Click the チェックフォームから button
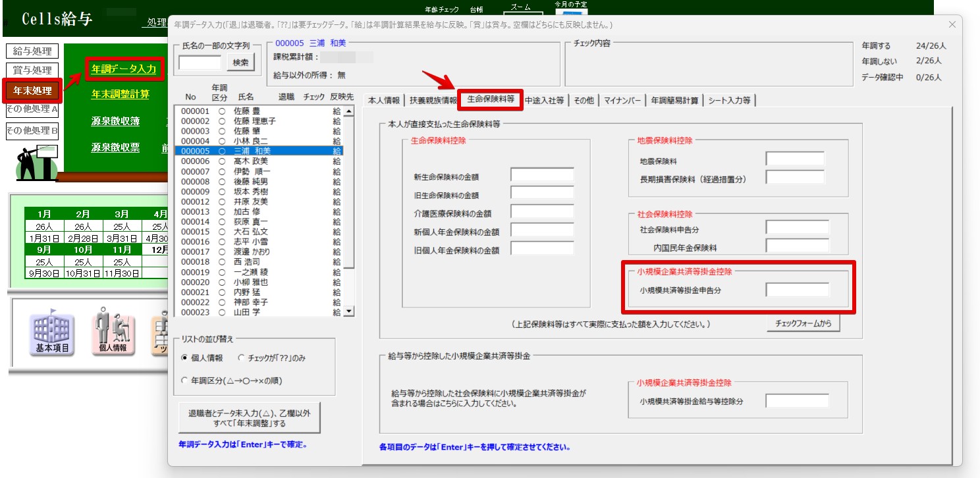The image size is (980, 478). pos(803,324)
